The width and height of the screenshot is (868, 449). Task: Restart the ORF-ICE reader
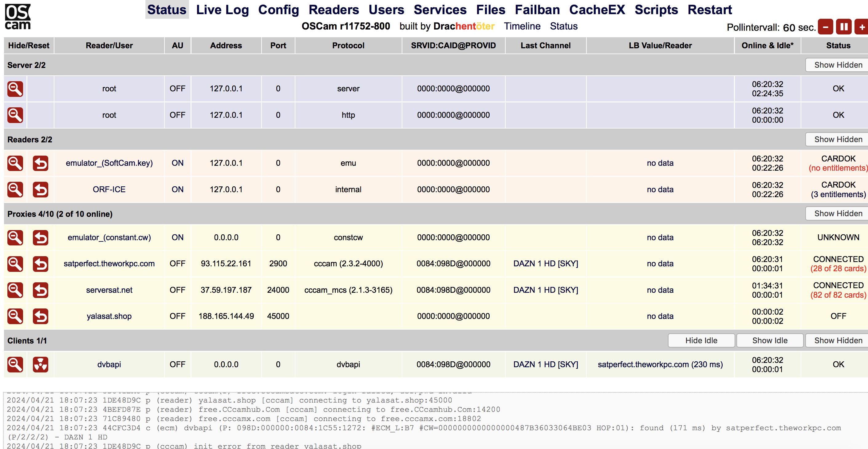tap(41, 189)
